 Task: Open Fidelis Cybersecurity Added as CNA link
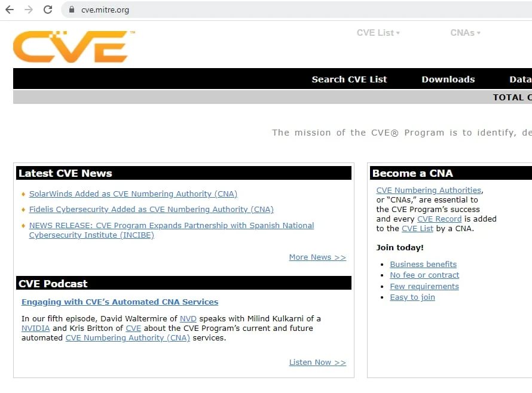pos(151,209)
